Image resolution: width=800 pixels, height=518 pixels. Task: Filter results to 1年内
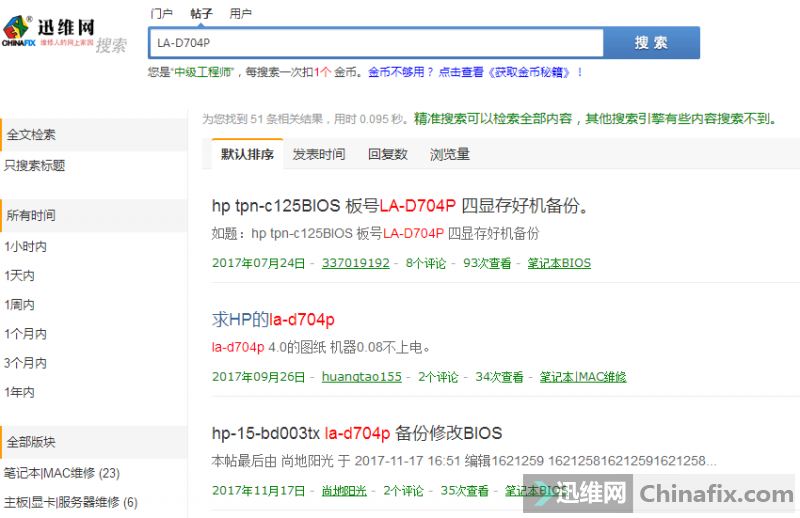pos(19,392)
